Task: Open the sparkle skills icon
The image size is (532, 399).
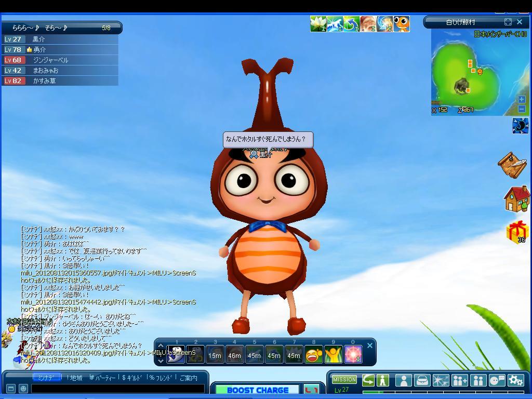Action: click(441, 380)
